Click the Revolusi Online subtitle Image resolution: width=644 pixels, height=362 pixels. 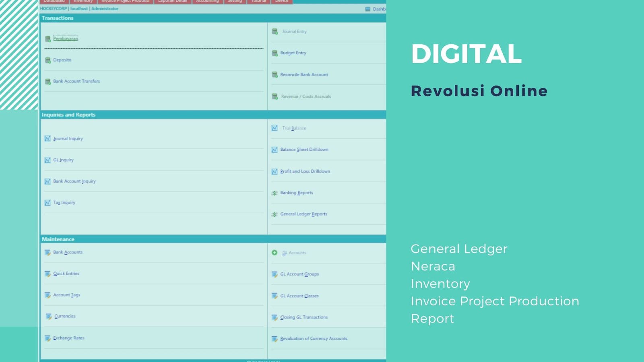479,91
